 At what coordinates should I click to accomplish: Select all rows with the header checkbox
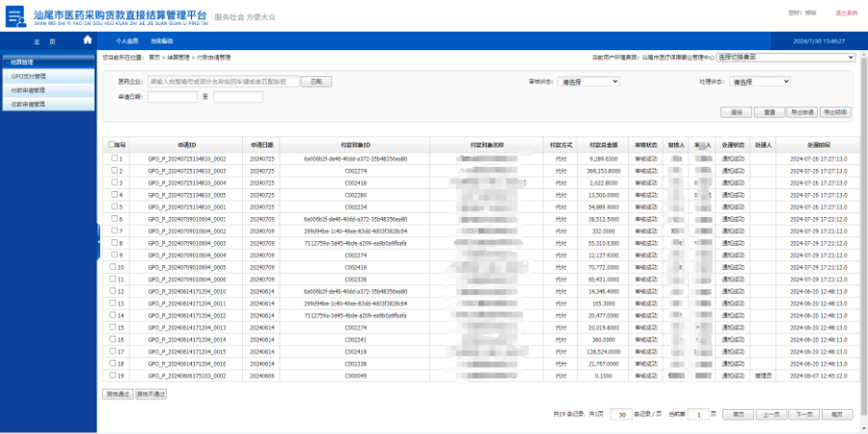pos(113,144)
